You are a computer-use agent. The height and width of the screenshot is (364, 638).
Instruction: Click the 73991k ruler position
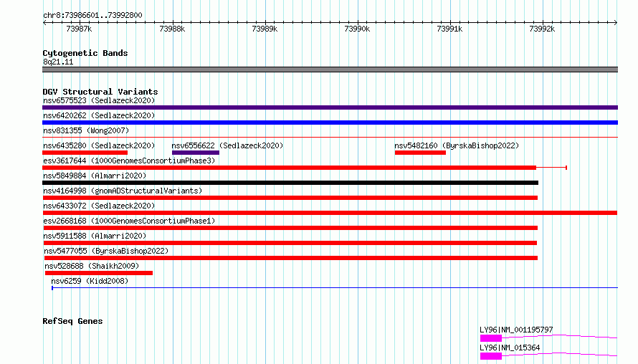[x=449, y=29]
